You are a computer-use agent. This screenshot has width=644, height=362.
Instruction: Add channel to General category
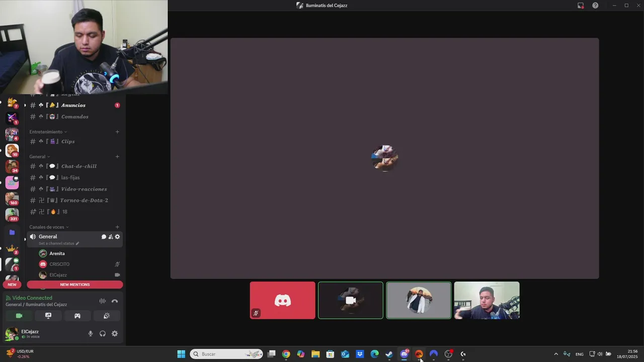click(x=117, y=156)
